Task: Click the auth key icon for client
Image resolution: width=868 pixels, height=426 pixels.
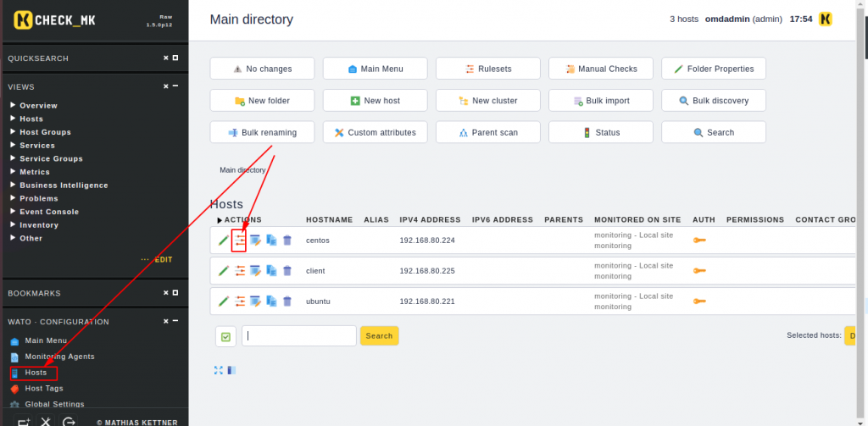Action: point(699,270)
